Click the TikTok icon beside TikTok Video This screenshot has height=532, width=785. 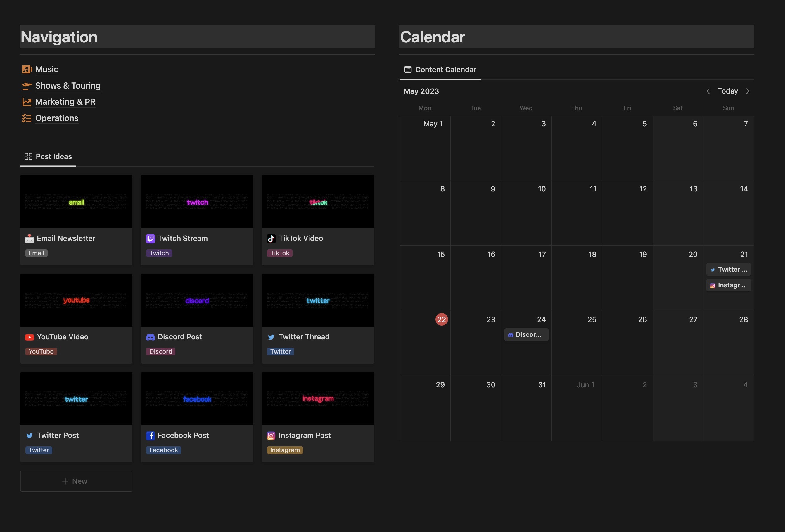[271, 239]
